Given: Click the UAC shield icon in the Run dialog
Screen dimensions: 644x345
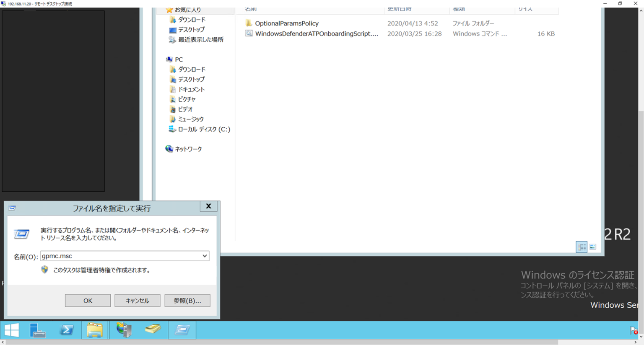Looking at the screenshot, I should (x=44, y=270).
